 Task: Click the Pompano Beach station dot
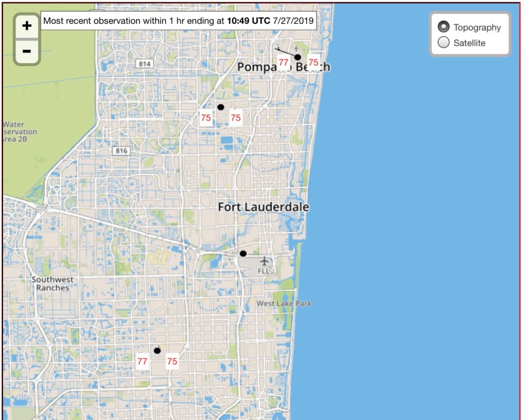tap(298, 57)
